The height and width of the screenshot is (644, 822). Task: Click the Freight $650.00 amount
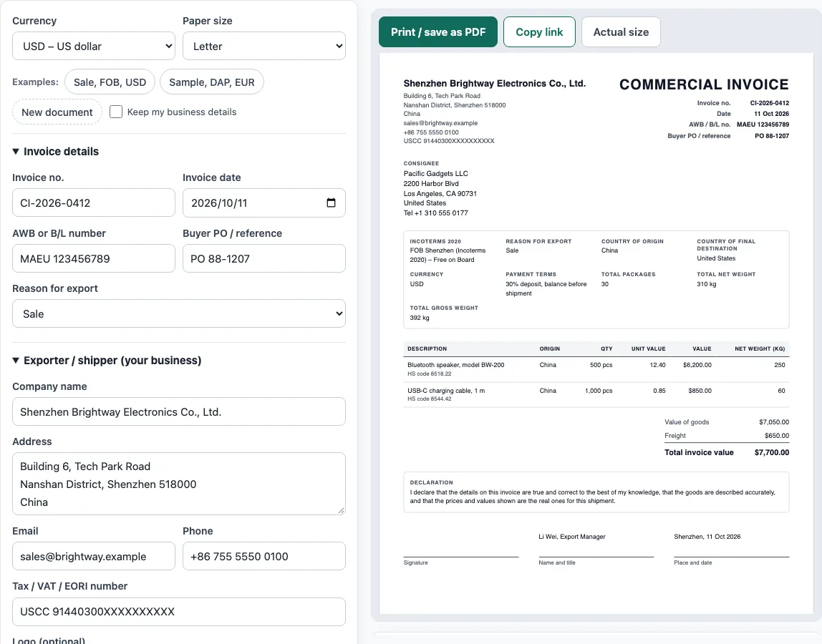point(776,436)
